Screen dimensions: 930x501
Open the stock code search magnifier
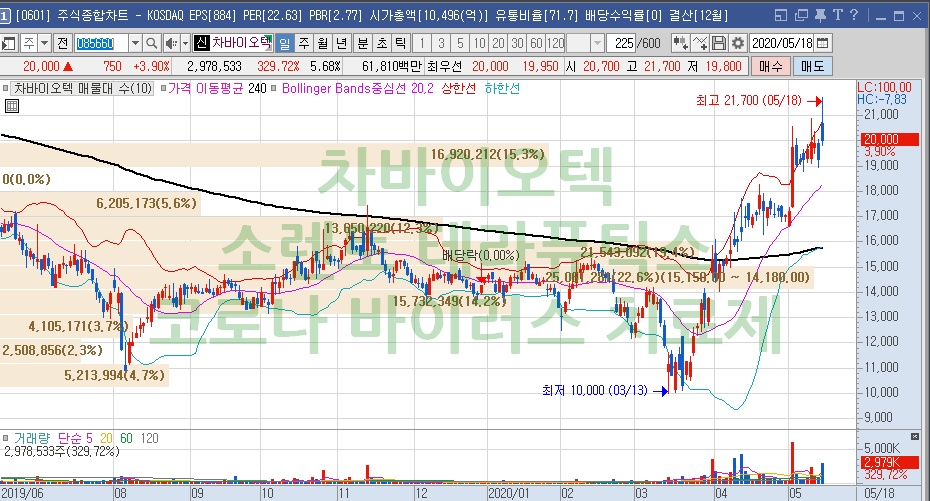pos(151,43)
